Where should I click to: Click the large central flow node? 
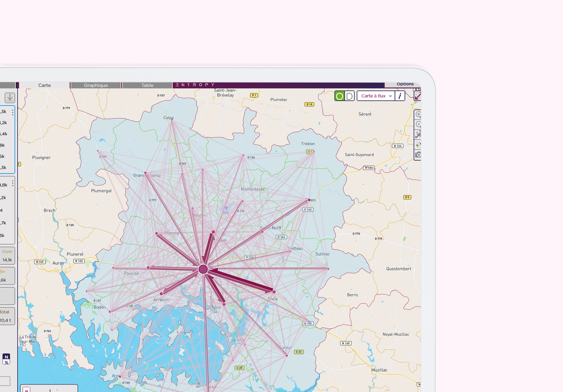(x=203, y=269)
